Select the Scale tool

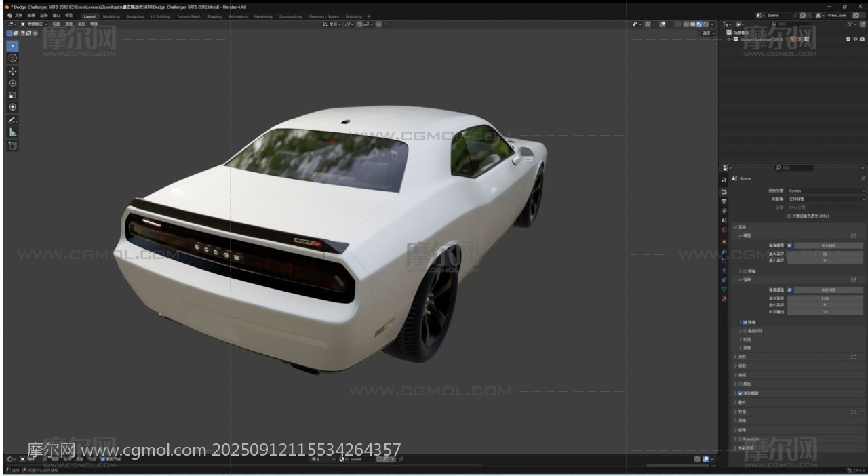point(13,95)
